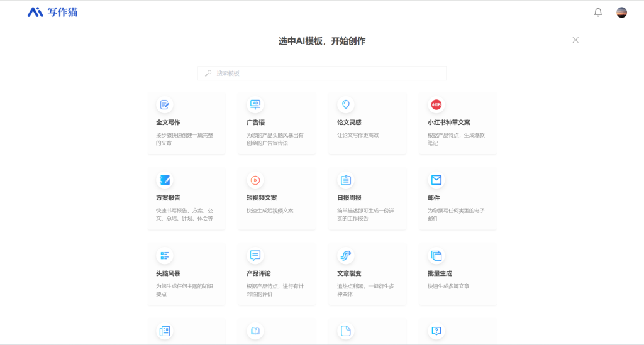Focus the 搜索模板 search field
The image size is (644, 345).
point(322,73)
